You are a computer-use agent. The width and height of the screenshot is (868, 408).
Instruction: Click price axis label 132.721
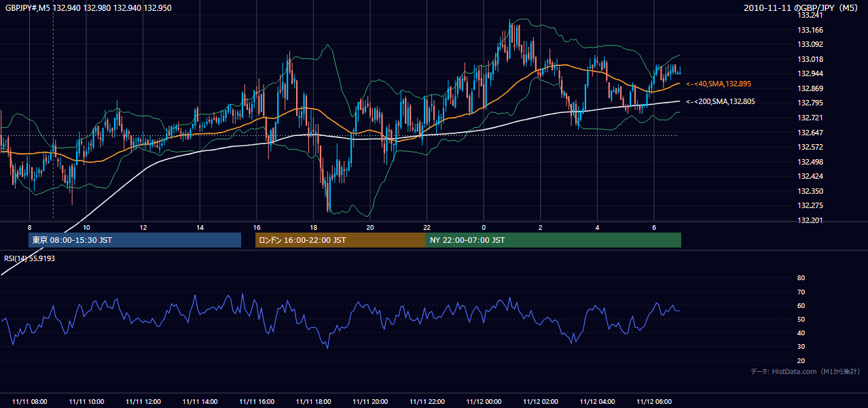[811, 118]
